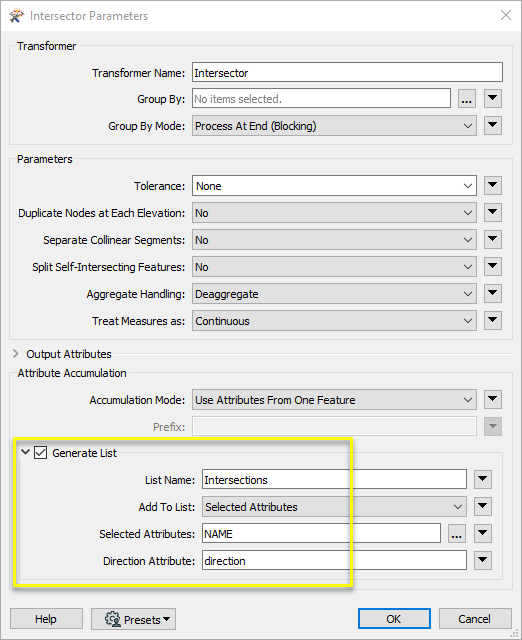Click the arrow menu beside Accumulation Mode
Image resolution: width=522 pixels, height=640 pixels.
[x=493, y=400]
